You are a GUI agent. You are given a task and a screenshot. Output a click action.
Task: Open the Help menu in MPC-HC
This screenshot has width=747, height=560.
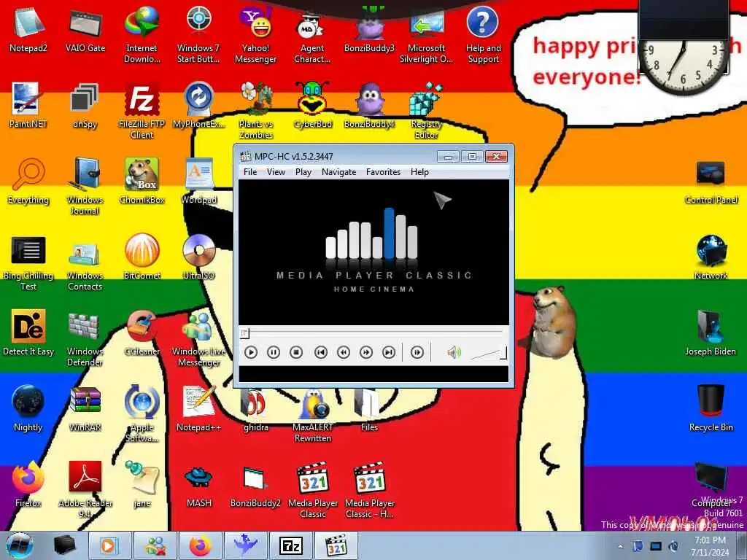tap(419, 172)
